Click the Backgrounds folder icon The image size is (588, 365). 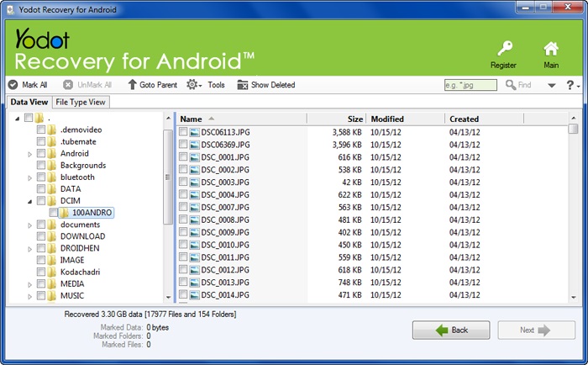(52, 166)
